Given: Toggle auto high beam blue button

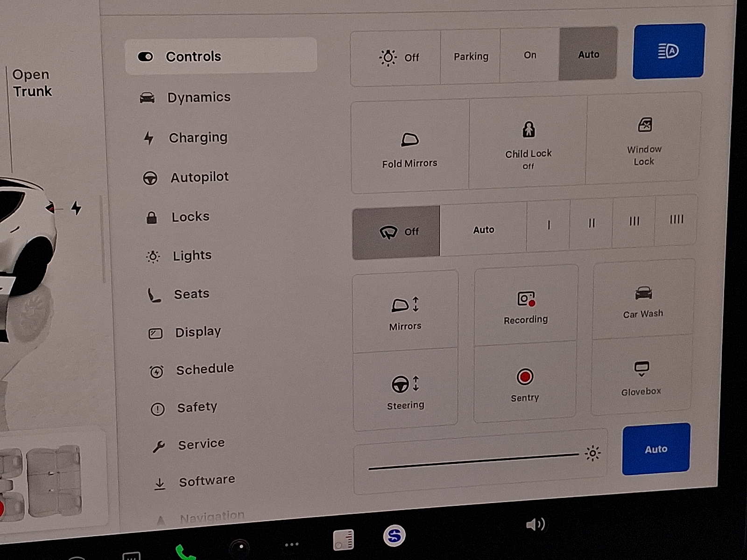Looking at the screenshot, I should (x=669, y=51).
